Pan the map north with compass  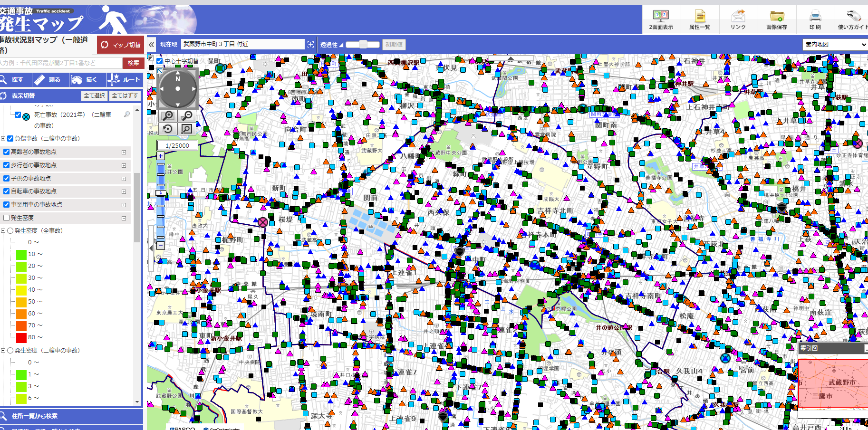pos(178,73)
